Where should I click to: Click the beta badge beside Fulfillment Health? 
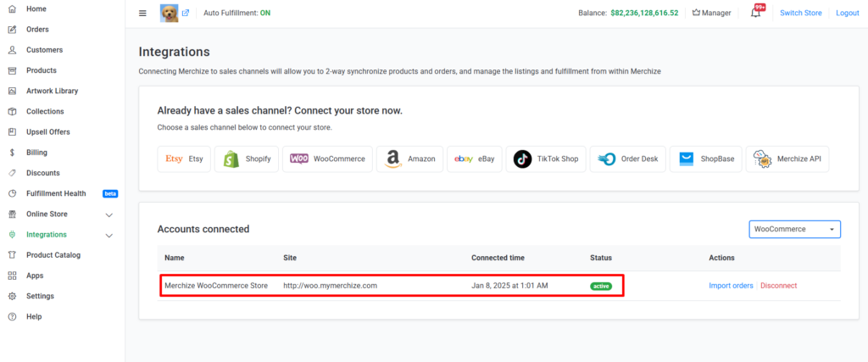[110, 194]
